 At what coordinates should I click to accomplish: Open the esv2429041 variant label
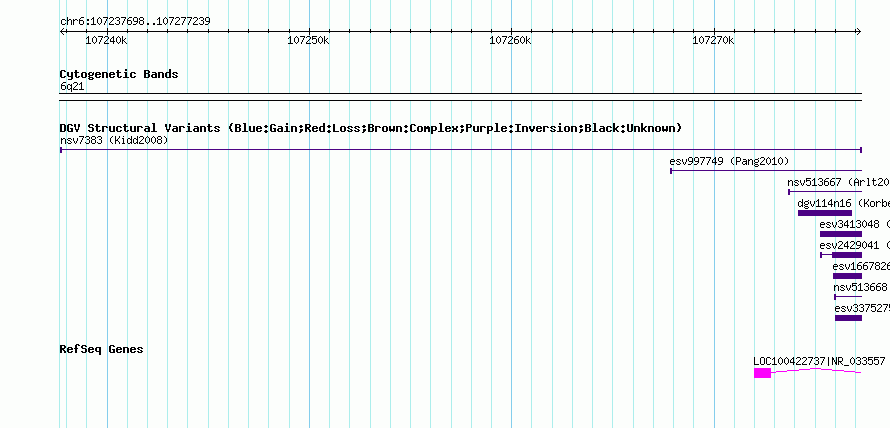point(855,245)
